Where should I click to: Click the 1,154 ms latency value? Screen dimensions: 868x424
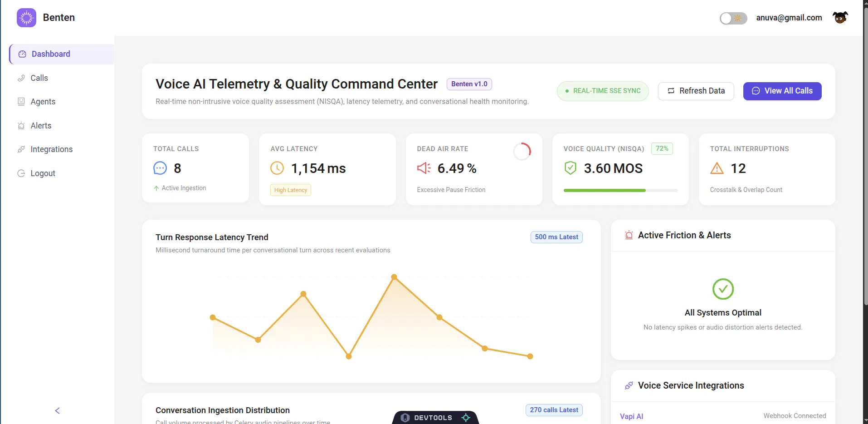318,168
